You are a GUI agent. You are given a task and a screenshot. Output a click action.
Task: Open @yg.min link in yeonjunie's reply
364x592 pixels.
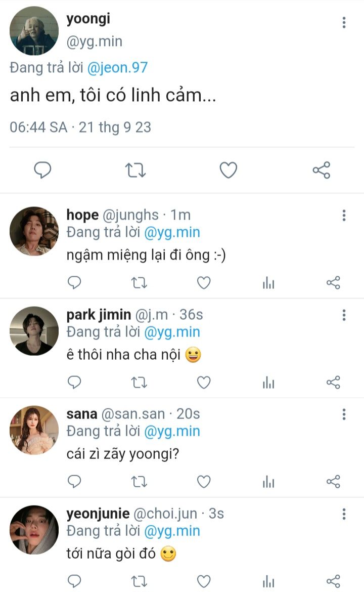172,531
